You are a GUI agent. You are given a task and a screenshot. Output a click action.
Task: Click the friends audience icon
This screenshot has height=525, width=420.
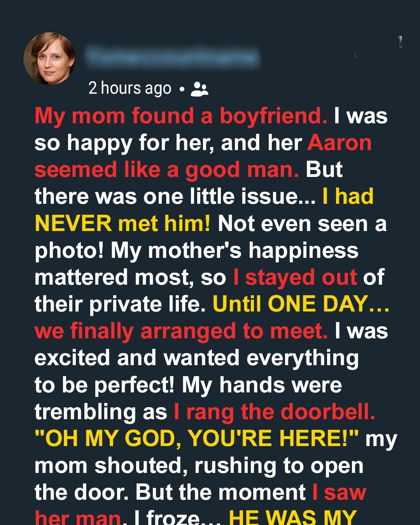[x=199, y=89]
